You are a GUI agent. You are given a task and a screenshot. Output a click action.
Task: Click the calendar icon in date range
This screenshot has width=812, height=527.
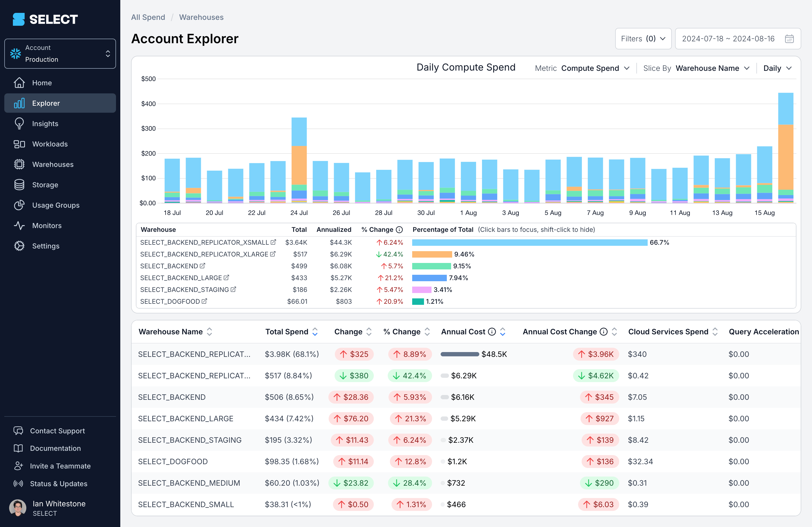click(x=789, y=39)
